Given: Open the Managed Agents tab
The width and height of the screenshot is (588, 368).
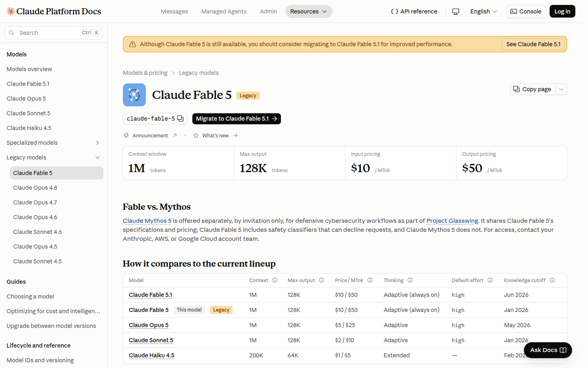Looking at the screenshot, I should pyautogui.click(x=224, y=11).
